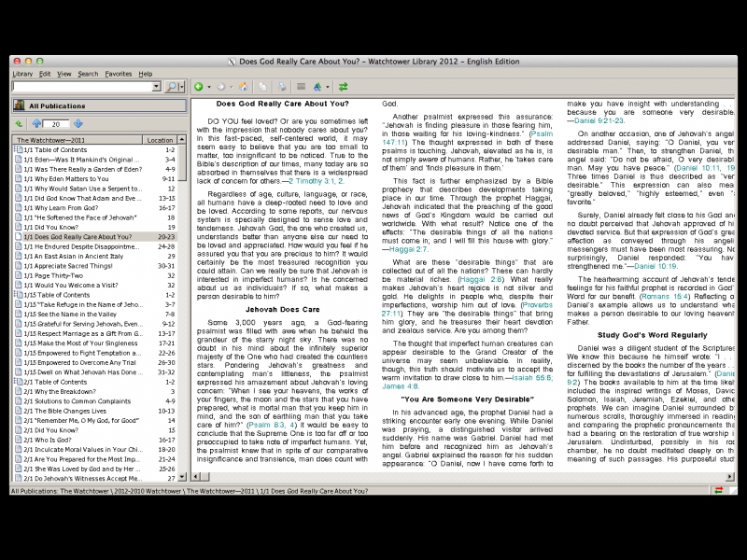Screen dimensions: 747x560
Task: Open the View menu
Action: pos(63,74)
